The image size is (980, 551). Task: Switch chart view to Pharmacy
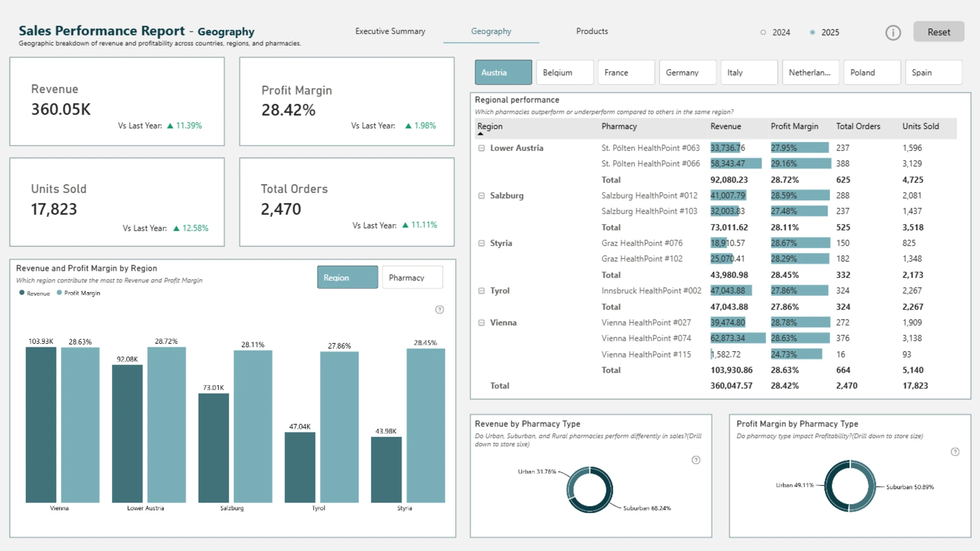point(412,278)
